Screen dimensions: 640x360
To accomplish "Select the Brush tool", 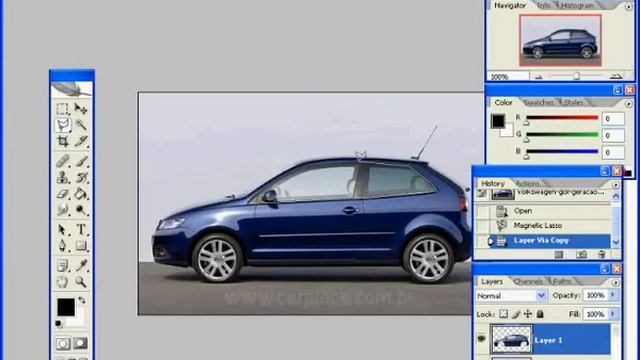I will tap(81, 161).
